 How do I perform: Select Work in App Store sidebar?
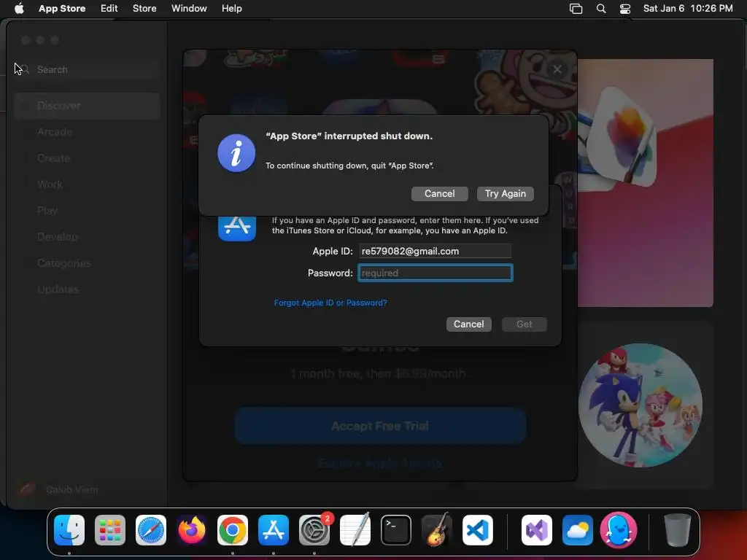pos(88,184)
